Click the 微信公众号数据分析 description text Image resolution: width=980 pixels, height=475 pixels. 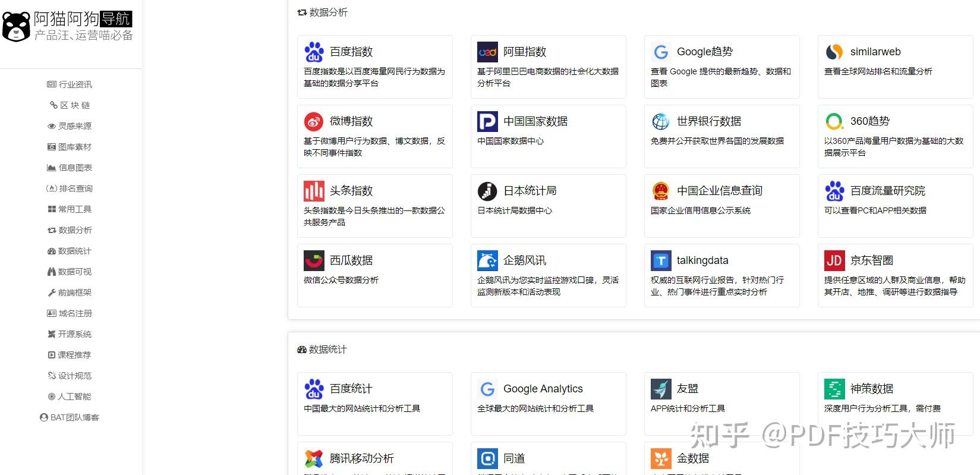click(341, 280)
